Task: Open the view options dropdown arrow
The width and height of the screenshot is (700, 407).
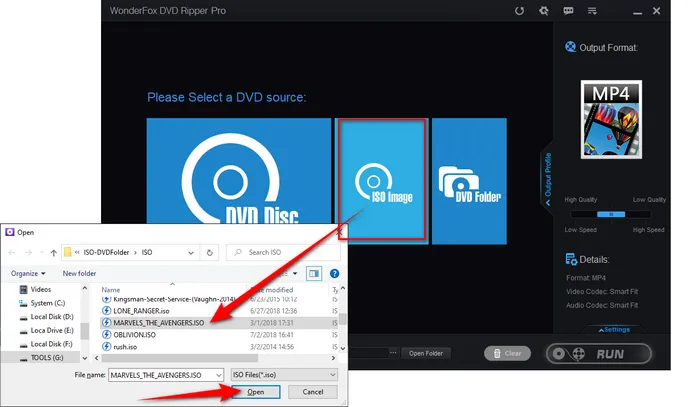Action: (x=295, y=274)
